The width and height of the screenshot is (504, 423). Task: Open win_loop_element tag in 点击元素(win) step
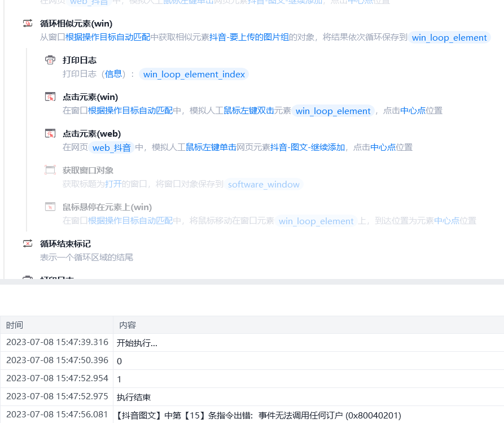point(333,111)
